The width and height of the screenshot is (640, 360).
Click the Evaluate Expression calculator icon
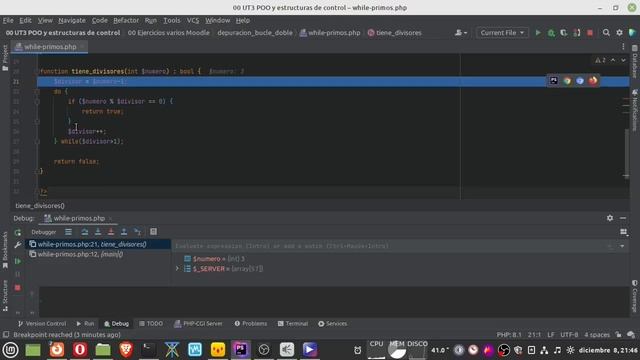click(x=153, y=232)
